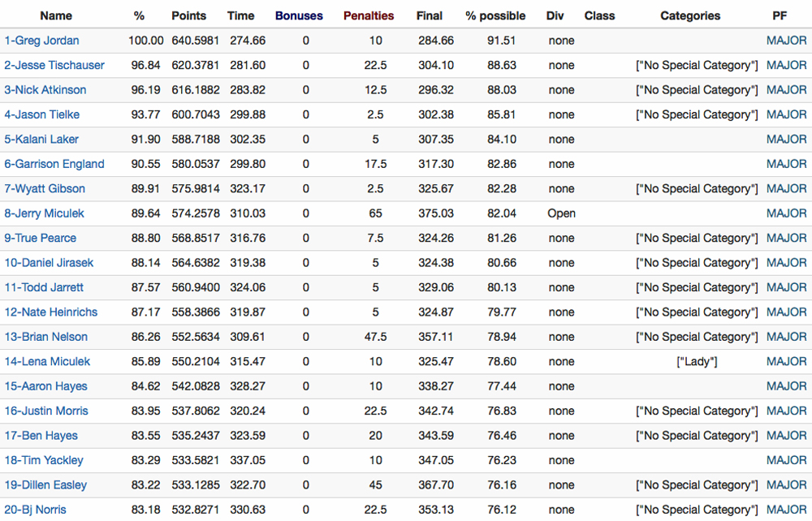Select percentage 100.00
Image resolution: width=812 pixels, height=521 pixels.
click(x=146, y=41)
